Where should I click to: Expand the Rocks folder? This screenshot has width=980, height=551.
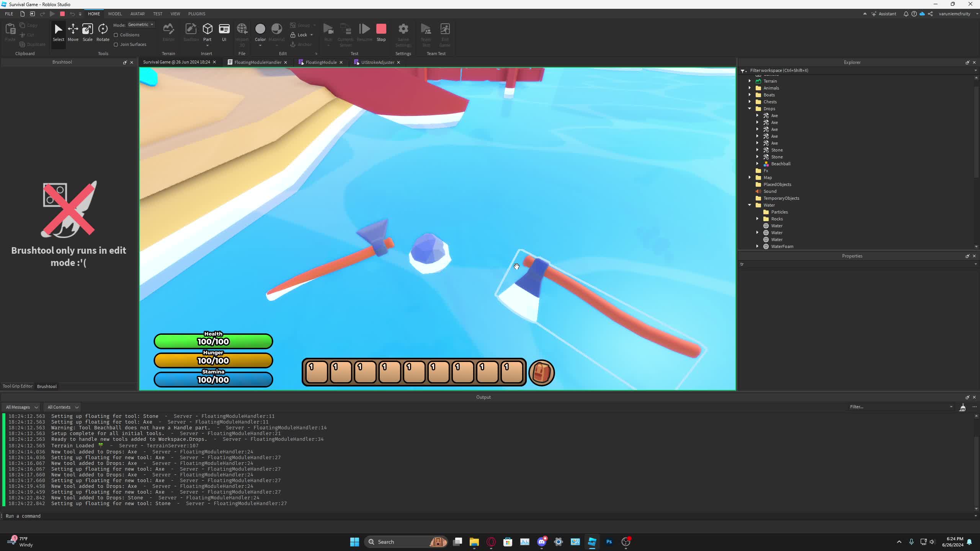757,219
